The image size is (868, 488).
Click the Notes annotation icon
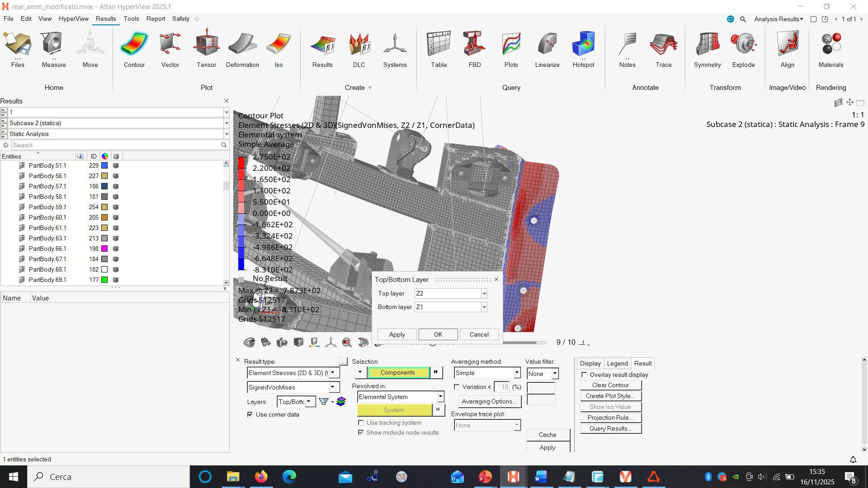pyautogui.click(x=627, y=49)
